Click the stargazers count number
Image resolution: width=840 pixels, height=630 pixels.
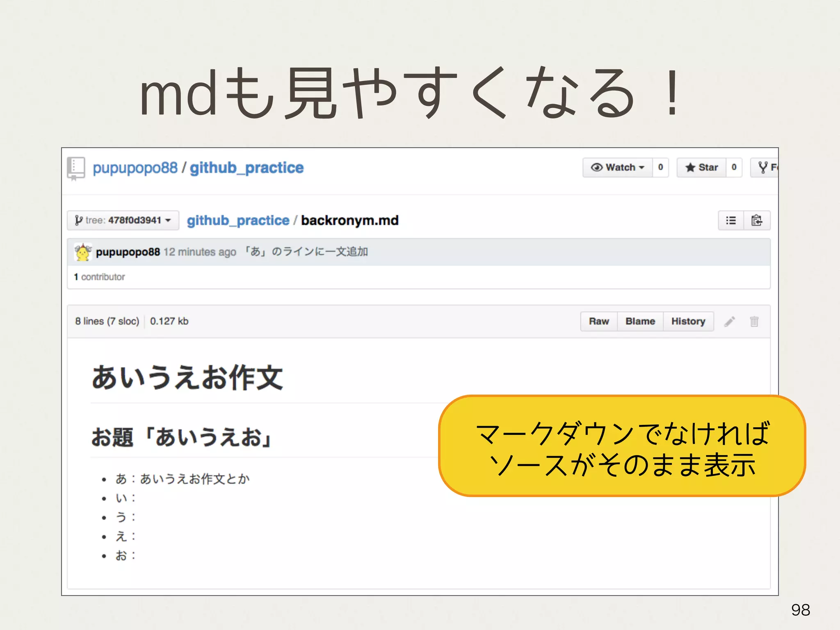[734, 167]
